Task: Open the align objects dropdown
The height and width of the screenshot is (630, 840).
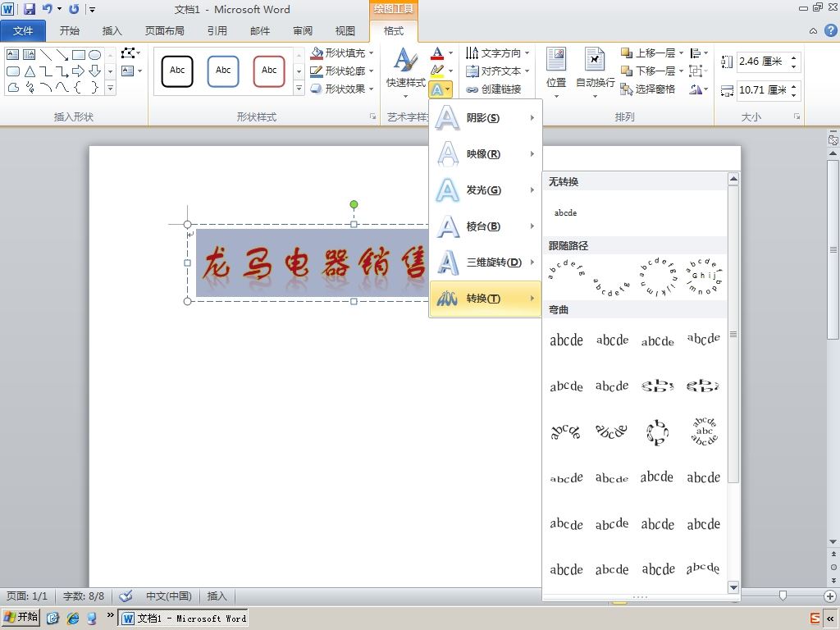Action: tap(699, 53)
